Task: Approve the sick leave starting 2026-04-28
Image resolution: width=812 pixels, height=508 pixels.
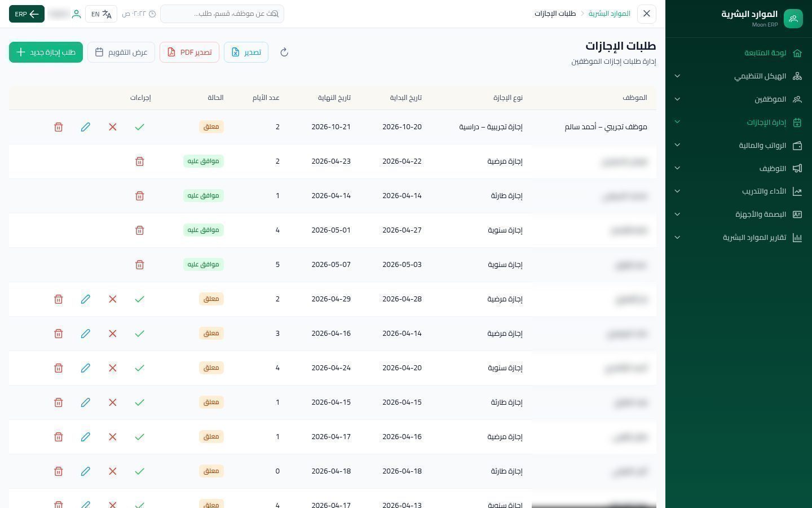Action: 140,299
